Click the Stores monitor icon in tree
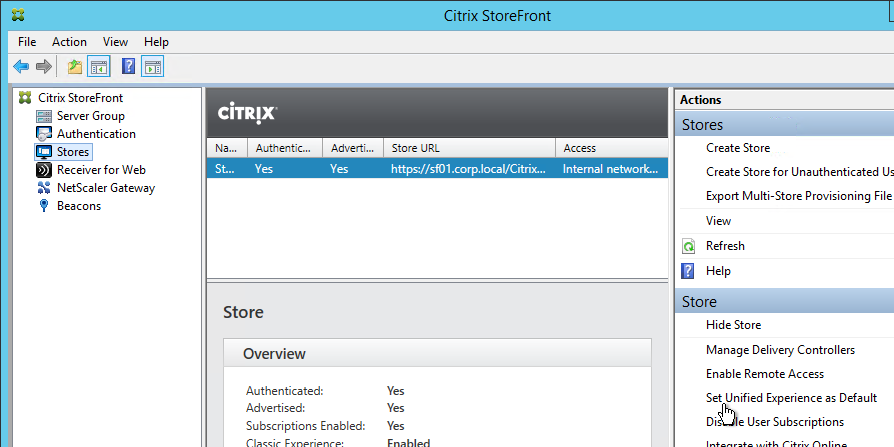894x447 pixels. point(44,152)
